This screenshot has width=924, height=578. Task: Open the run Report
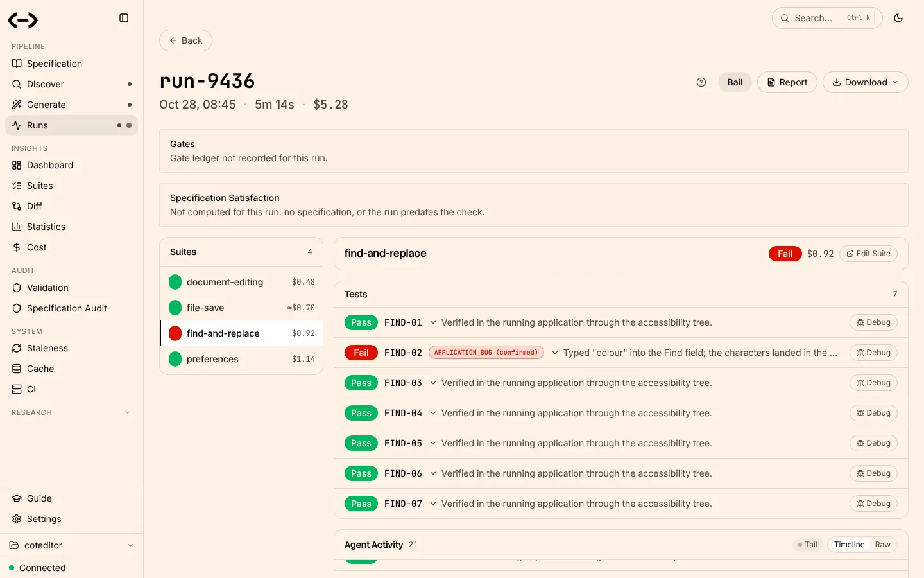pos(787,82)
